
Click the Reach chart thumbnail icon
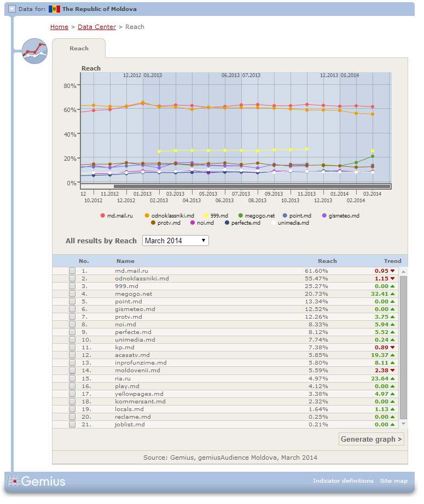(x=34, y=51)
